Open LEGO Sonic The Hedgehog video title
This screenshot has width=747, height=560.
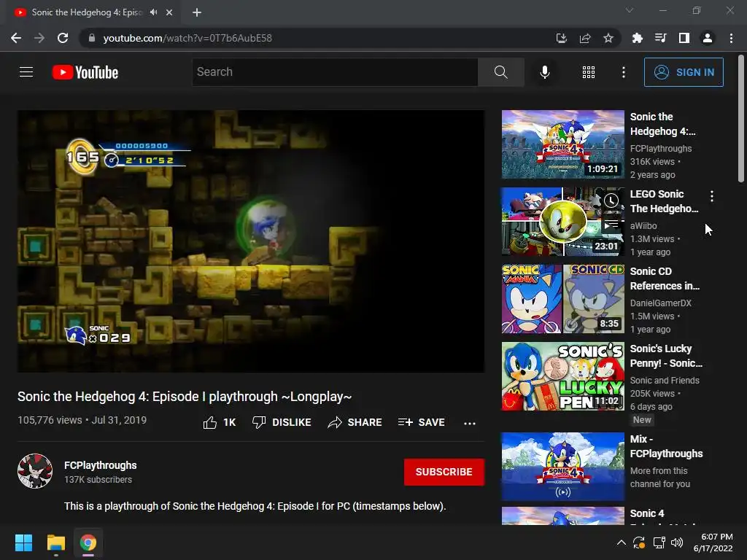click(x=664, y=201)
